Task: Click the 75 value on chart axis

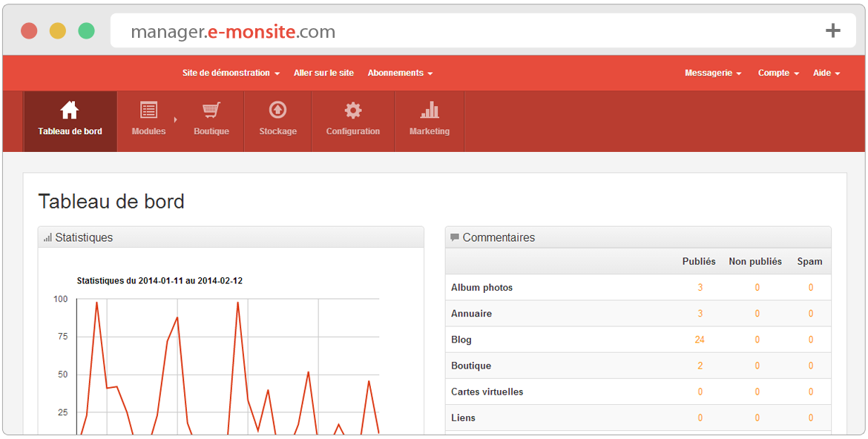Action: 62,337
